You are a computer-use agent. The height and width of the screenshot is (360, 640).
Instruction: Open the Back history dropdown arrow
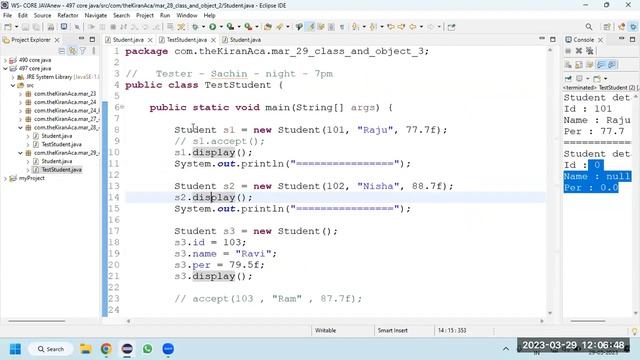tap(421, 27)
